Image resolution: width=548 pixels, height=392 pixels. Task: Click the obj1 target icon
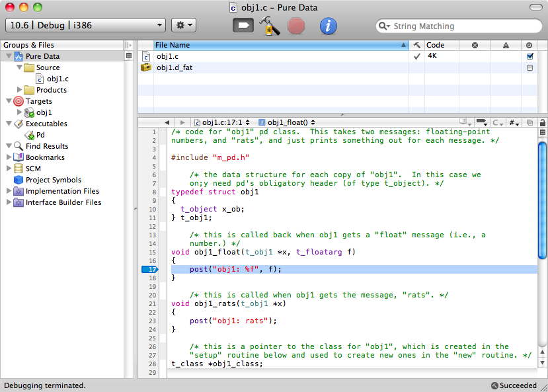(29, 112)
